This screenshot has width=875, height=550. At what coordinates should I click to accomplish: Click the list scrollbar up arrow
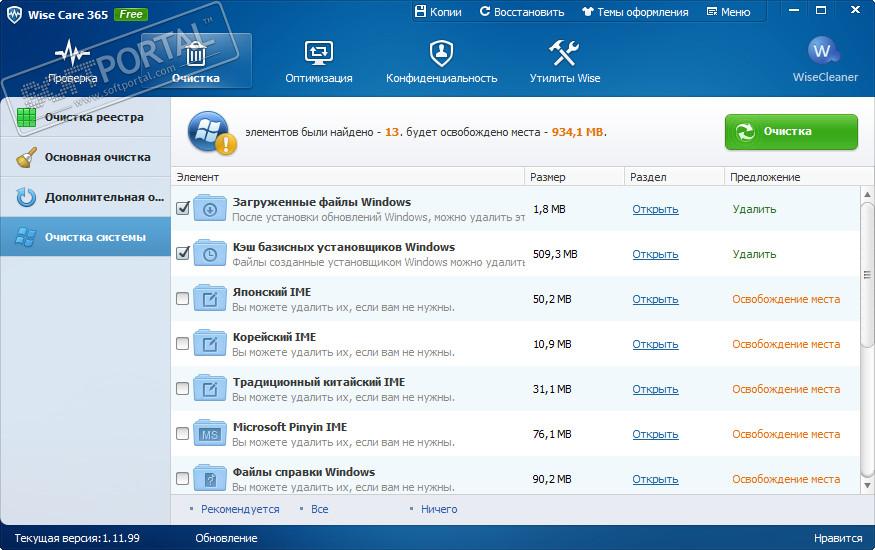tap(867, 194)
